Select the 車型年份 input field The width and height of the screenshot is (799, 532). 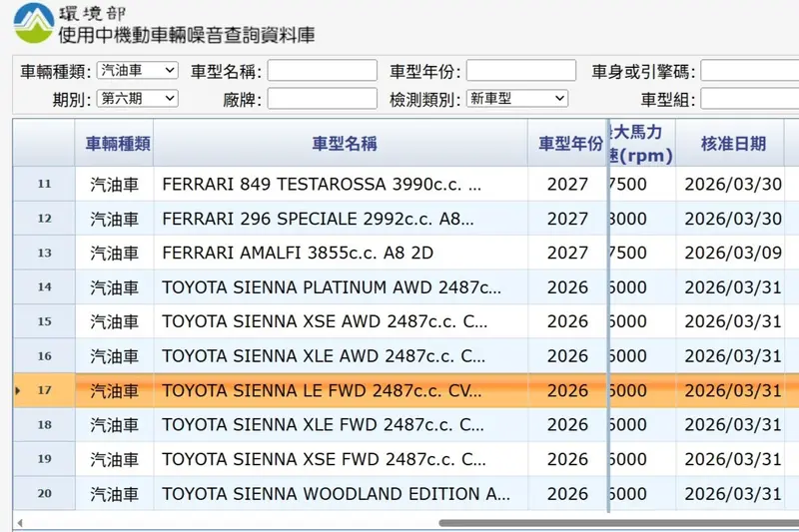click(520, 71)
